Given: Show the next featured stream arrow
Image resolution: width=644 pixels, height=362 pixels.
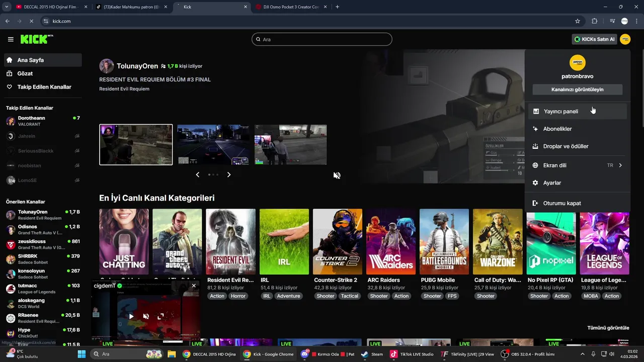Looking at the screenshot, I should (x=229, y=174).
